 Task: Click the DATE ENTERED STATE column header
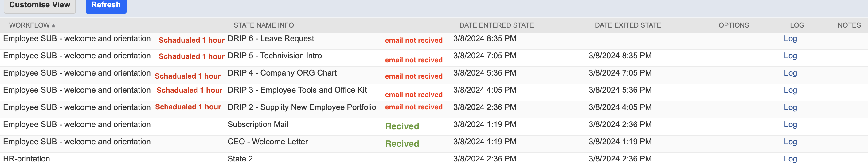tap(496, 25)
